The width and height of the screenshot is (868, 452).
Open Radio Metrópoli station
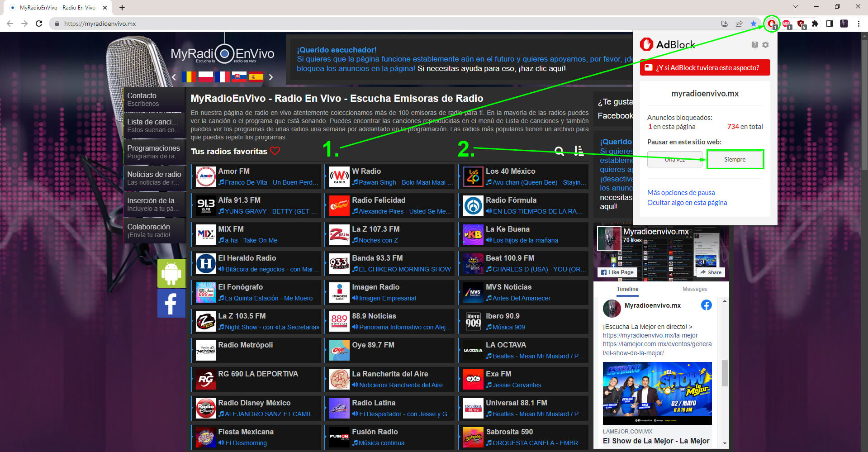pyautogui.click(x=257, y=350)
